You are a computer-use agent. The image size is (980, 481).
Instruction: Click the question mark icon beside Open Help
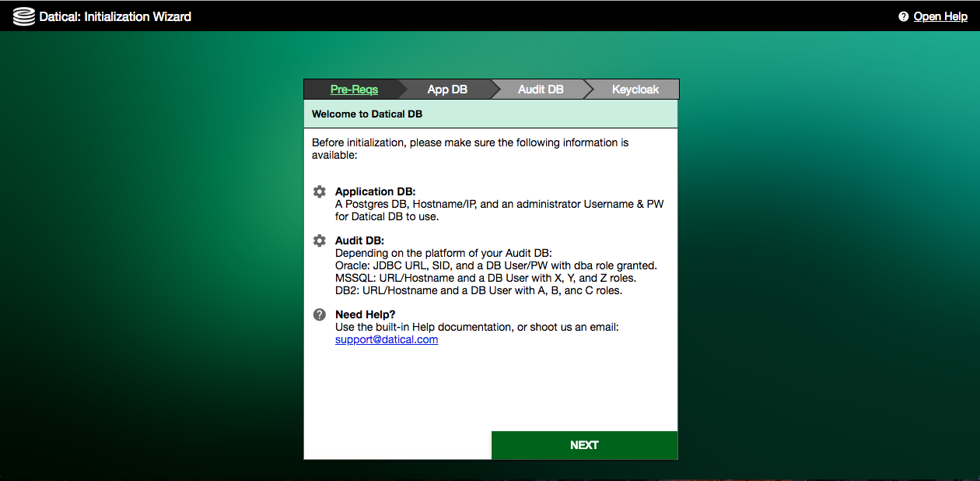coord(904,16)
